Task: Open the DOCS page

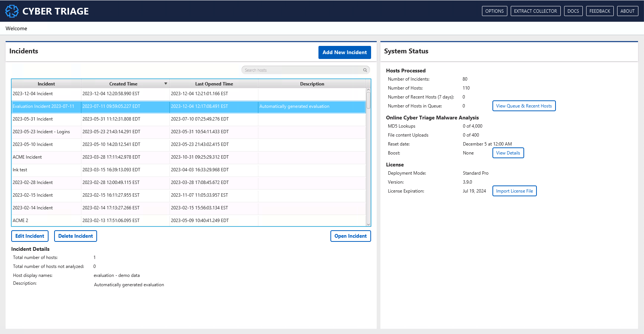Action: coord(573,11)
